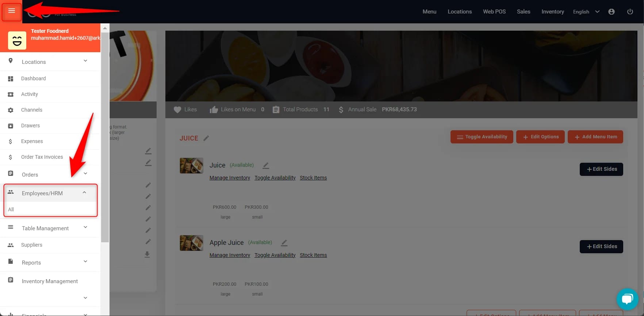Open Stock Items link for Apple Juice
644x316 pixels.
(x=313, y=255)
